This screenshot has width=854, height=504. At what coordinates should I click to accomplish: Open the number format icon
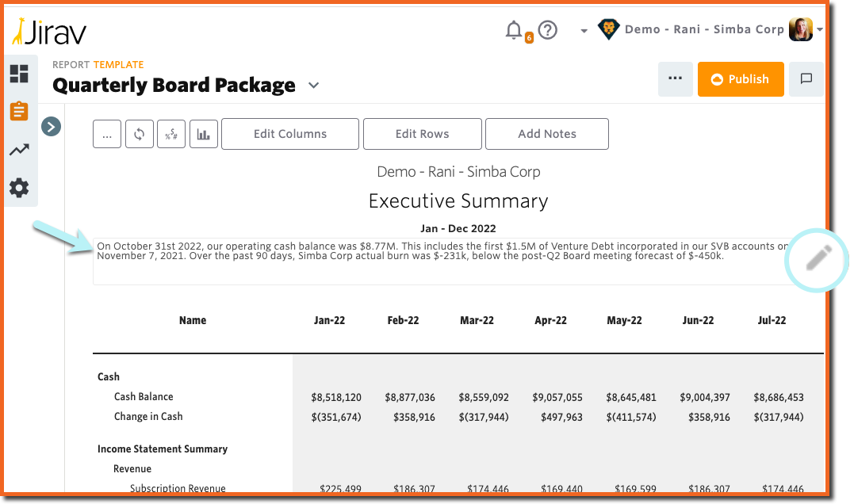coord(171,134)
